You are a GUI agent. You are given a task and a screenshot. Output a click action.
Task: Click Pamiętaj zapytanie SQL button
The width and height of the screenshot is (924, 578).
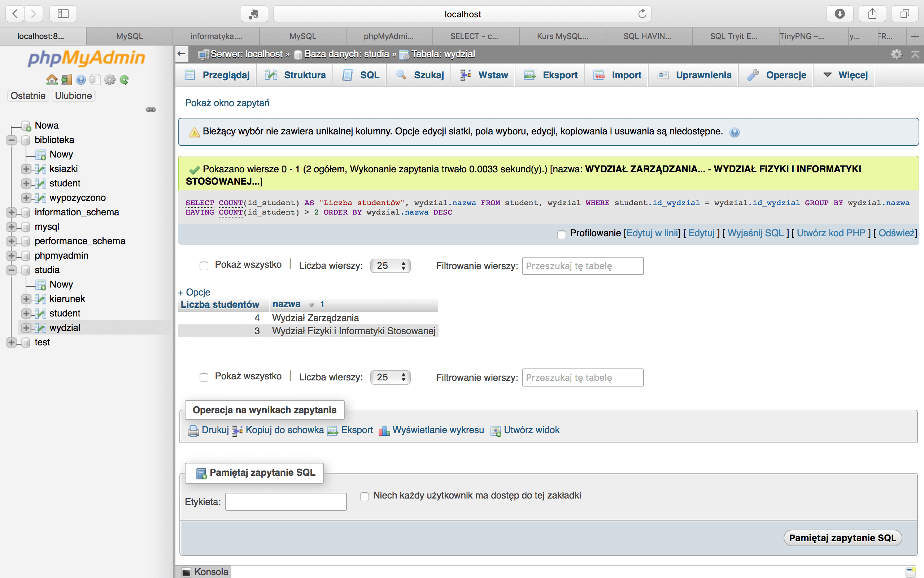click(x=842, y=538)
